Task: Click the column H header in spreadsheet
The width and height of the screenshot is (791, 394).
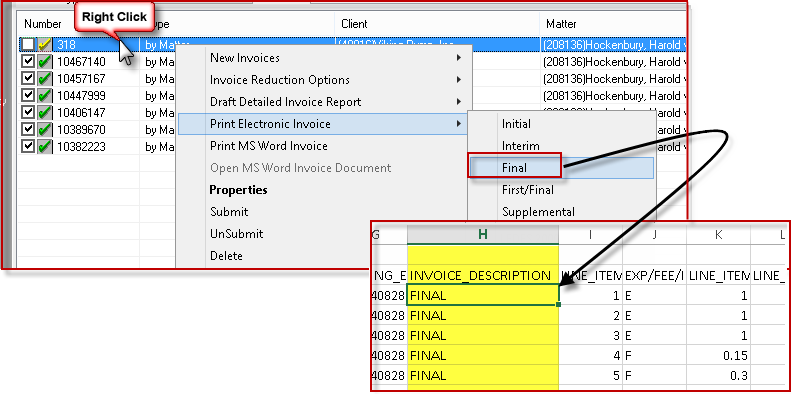Action: pos(483,235)
